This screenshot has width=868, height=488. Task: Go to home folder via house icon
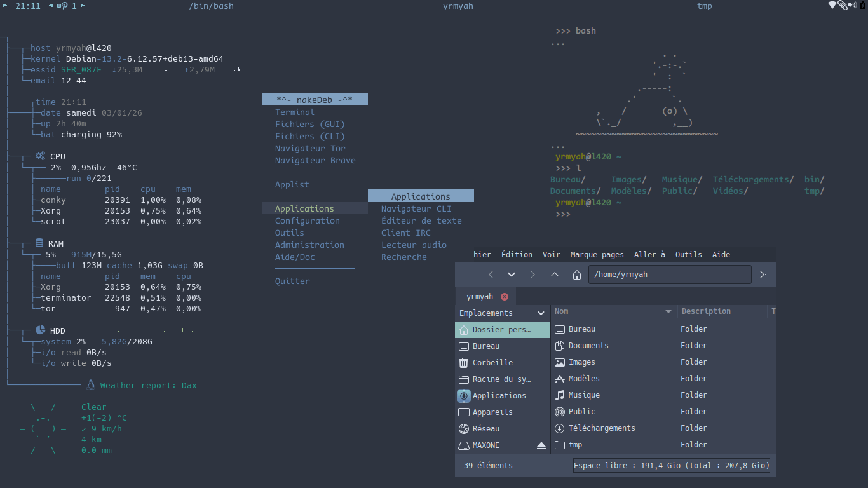click(577, 274)
